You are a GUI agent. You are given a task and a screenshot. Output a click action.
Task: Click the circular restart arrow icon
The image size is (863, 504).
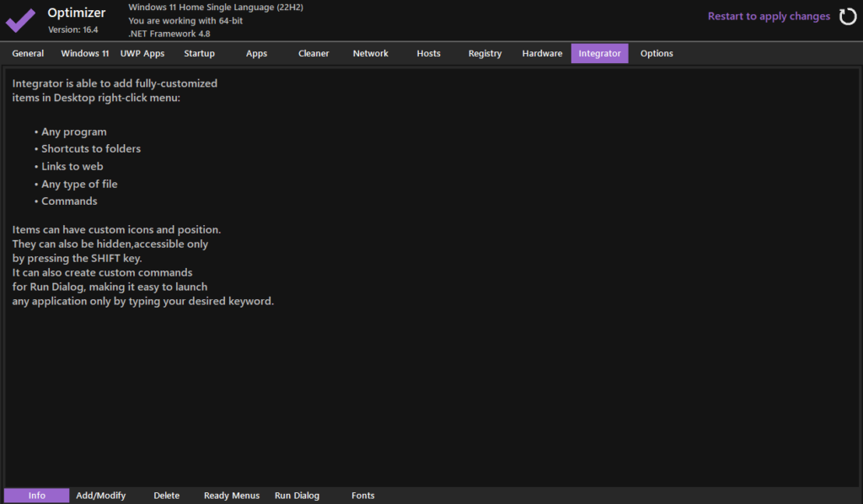(847, 17)
